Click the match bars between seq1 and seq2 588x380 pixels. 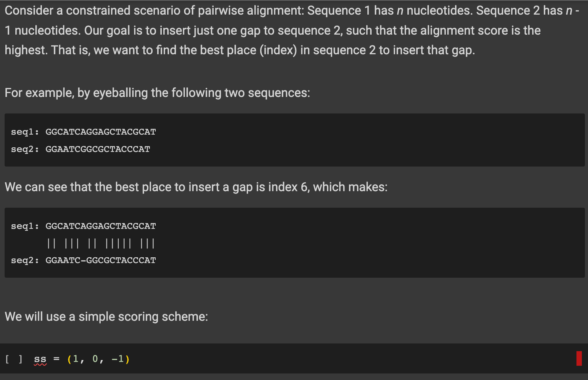coord(101,243)
